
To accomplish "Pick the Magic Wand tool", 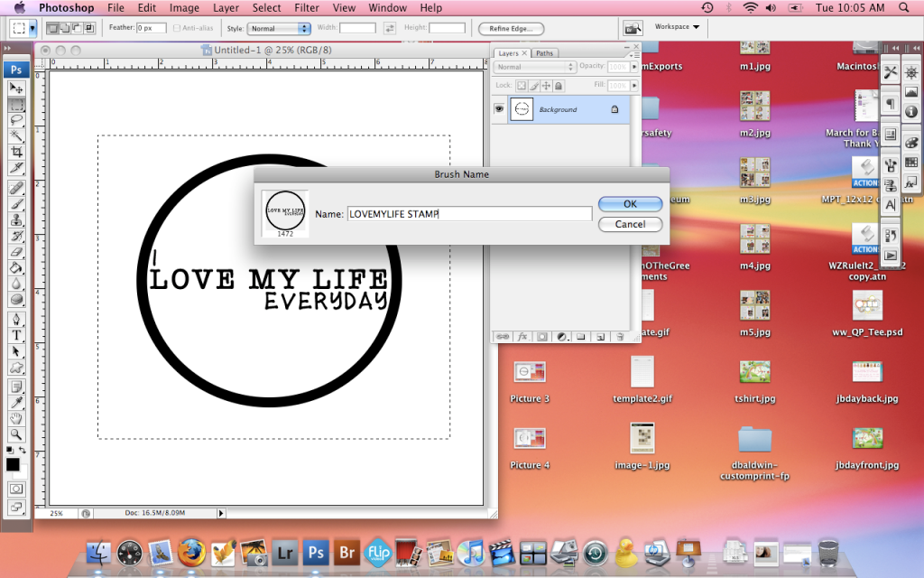I will coord(16,135).
